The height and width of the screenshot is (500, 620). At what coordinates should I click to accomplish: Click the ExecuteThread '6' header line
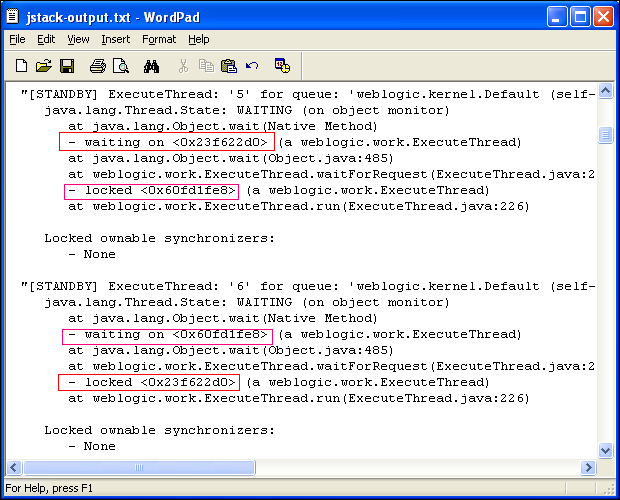[308, 287]
